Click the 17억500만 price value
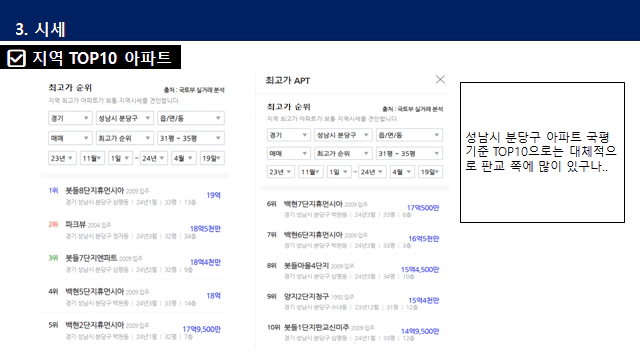Screen dimensions: 640x360 (423, 208)
